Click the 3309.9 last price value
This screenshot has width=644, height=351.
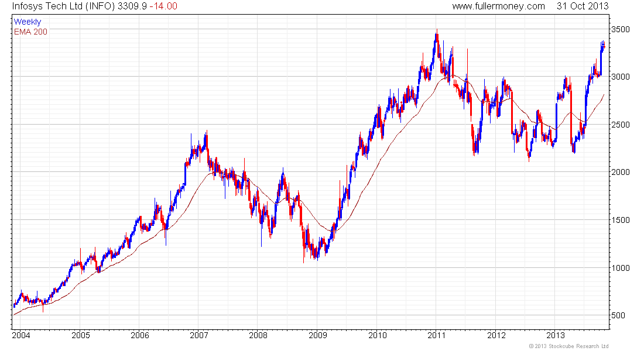pos(132,6)
